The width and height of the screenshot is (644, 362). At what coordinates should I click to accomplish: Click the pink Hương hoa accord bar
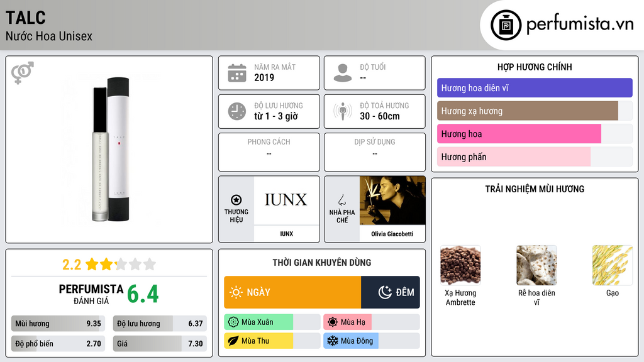[535, 134]
